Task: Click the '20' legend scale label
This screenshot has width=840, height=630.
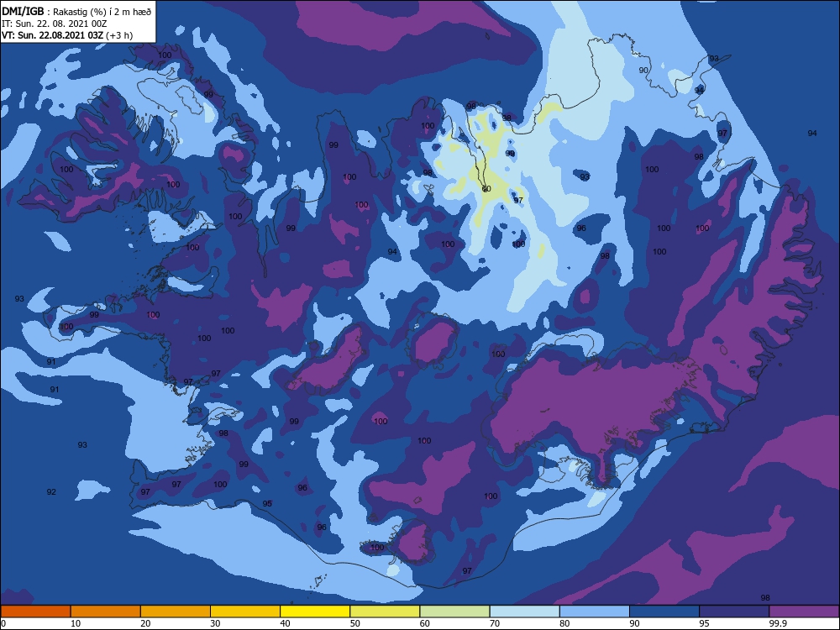Action: coord(145,623)
